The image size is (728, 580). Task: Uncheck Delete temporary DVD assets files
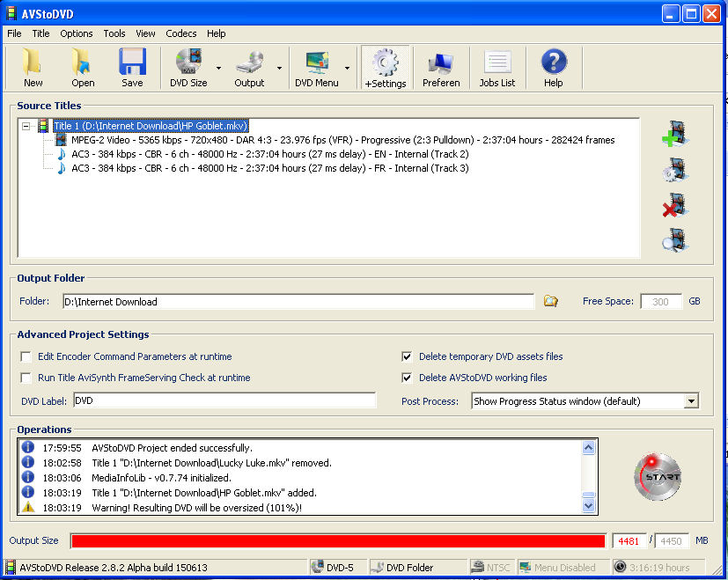(407, 356)
